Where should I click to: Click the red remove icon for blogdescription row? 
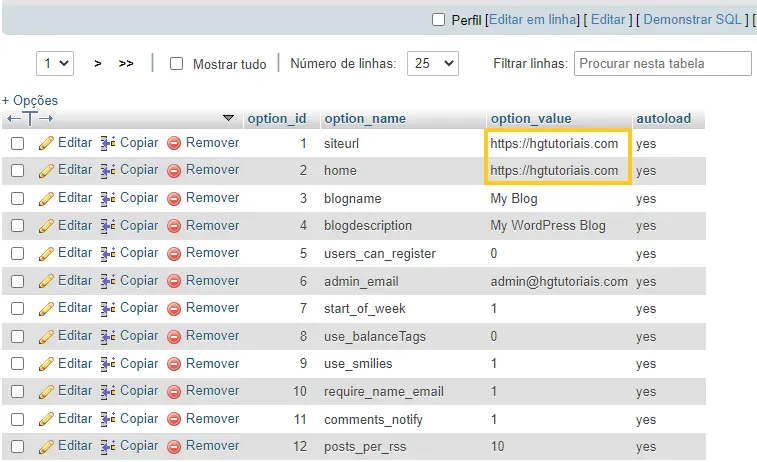click(x=174, y=226)
